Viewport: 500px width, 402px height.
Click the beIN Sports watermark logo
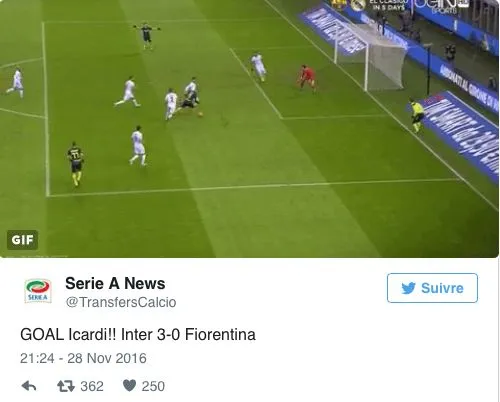tap(441, 6)
